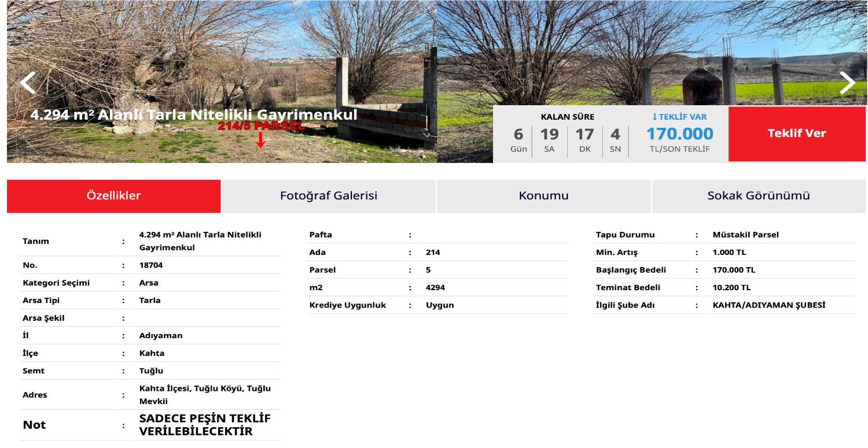
Task: Click the 170.000 last bid amount
Action: click(x=679, y=134)
